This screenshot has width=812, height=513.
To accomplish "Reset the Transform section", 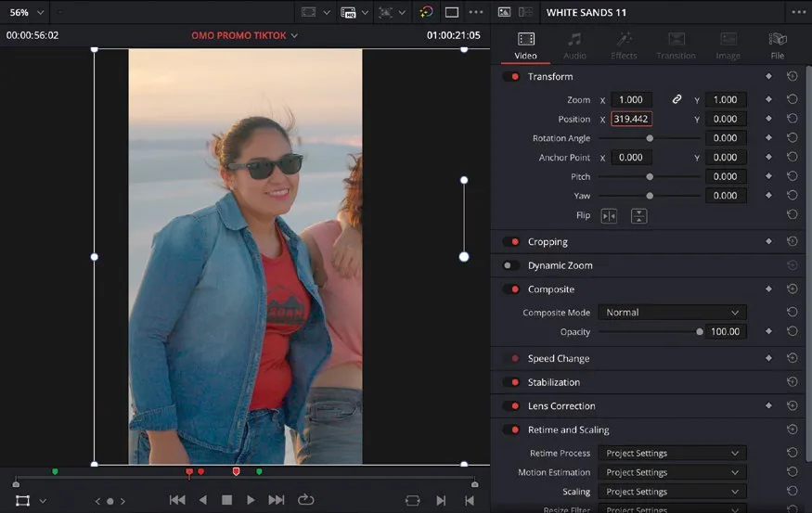I will click(x=792, y=77).
